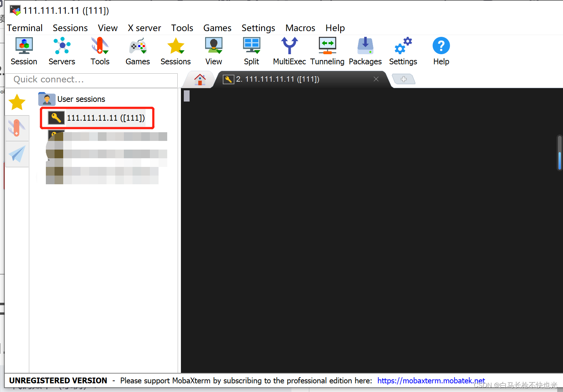
Task: Click the Tools swiss-knife toolbar icon
Action: click(100, 51)
